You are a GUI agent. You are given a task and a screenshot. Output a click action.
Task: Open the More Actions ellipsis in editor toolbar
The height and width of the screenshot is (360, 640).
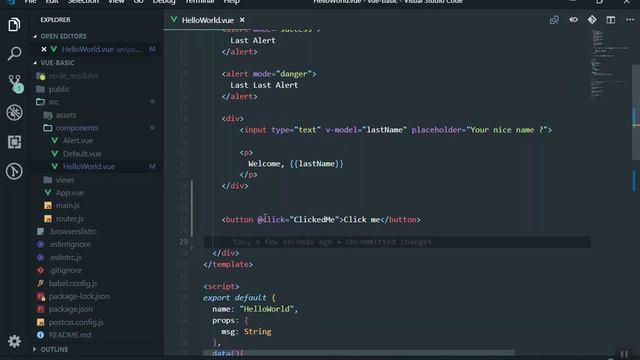point(630,20)
